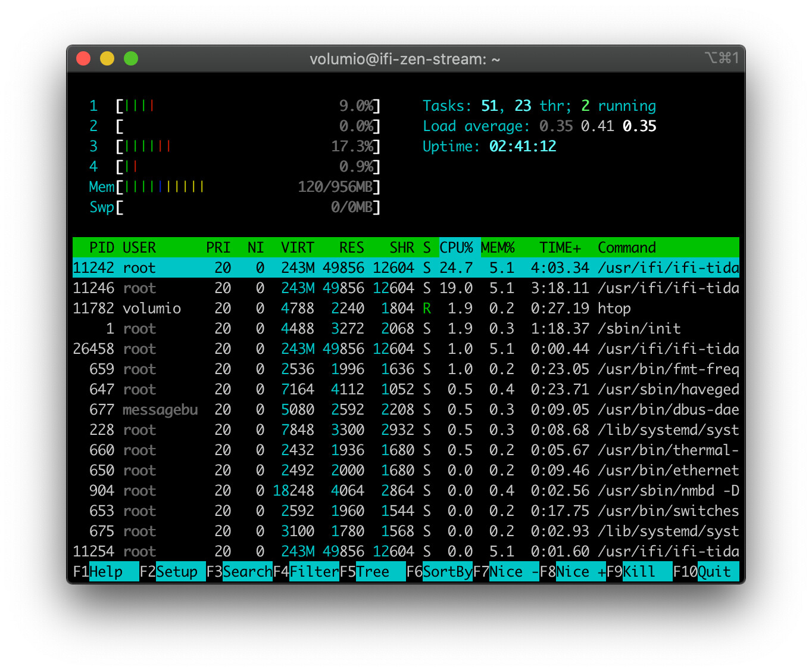Screen dimensions: 812x672
Task: Click the Load average readout
Action: 539,126
